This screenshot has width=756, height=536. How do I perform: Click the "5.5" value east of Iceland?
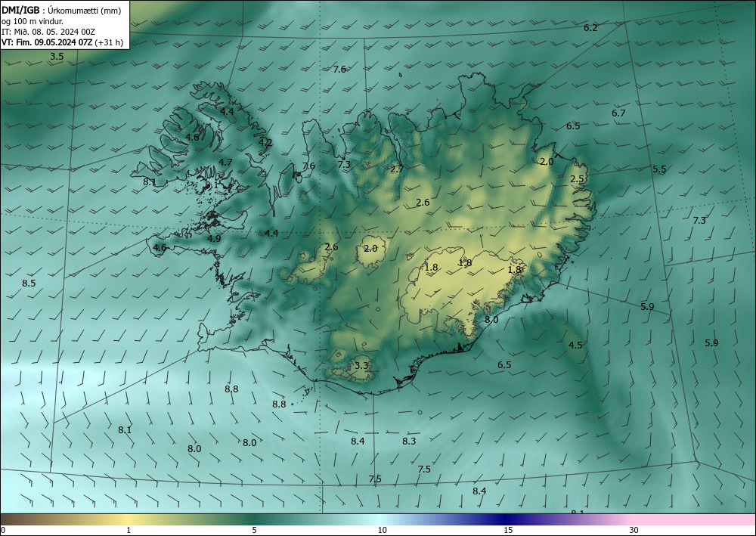tap(659, 169)
